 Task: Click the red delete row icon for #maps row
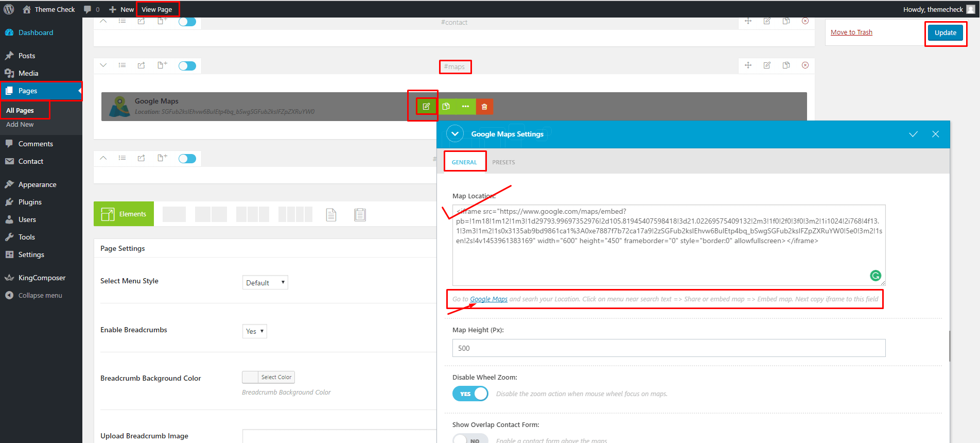pos(805,65)
